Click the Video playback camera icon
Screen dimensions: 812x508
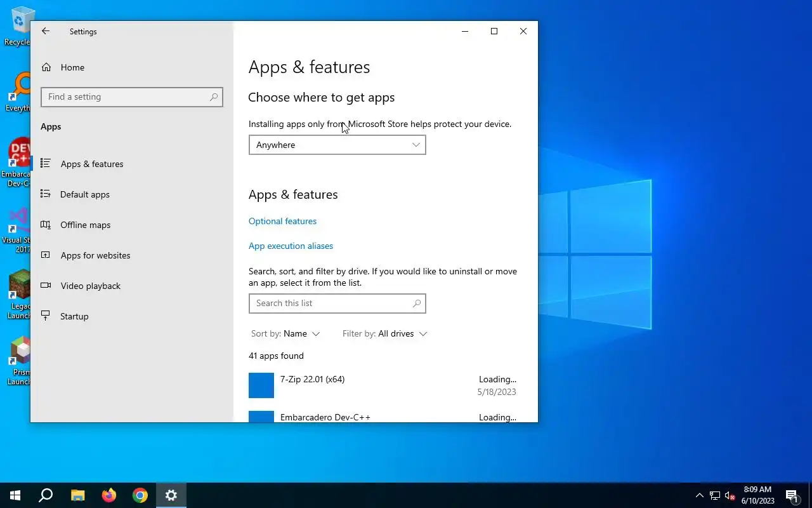(x=46, y=285)
